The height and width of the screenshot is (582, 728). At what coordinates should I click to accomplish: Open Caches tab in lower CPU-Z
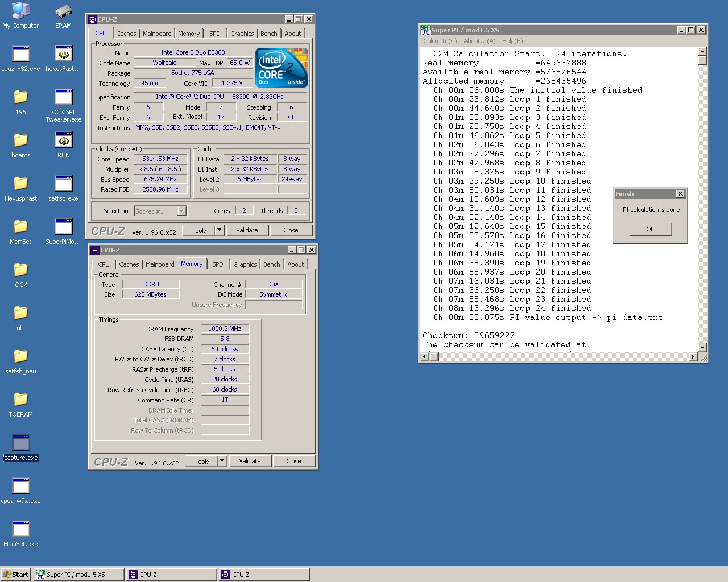[129, 264]
